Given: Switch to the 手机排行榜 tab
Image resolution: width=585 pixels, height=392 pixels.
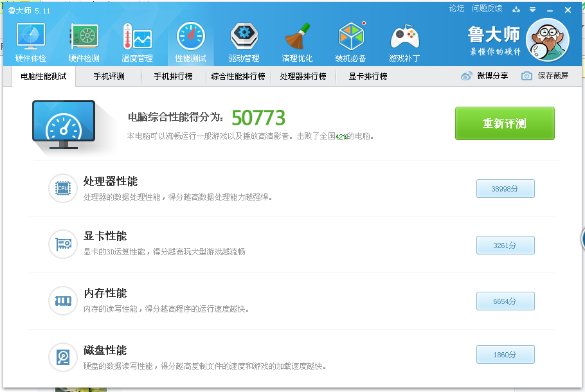Looking at the screenshot, I should (174, 76).
